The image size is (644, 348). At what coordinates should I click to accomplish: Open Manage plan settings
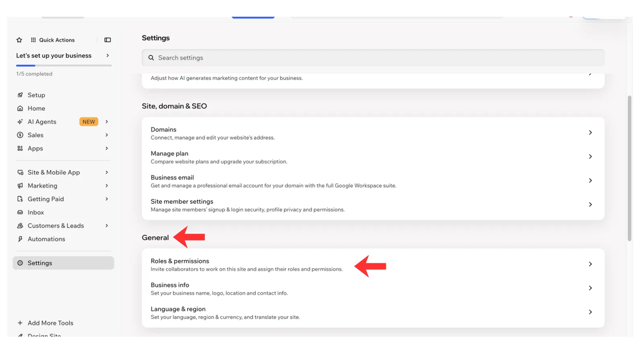tap(373, 157)
